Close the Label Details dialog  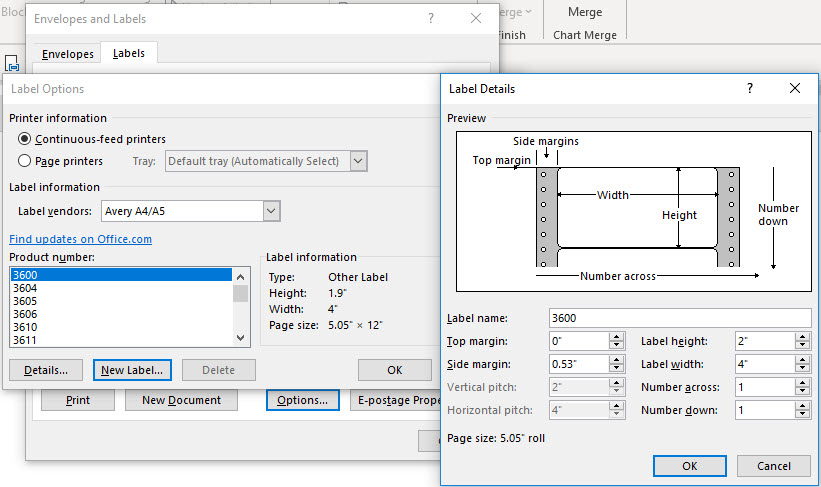(795, 88)
